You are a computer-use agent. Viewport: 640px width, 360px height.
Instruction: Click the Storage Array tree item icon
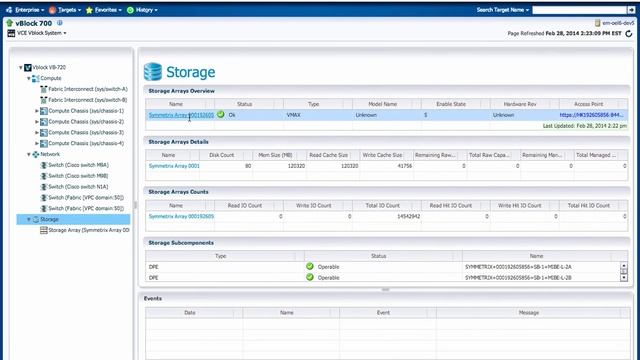click(44, 230)
